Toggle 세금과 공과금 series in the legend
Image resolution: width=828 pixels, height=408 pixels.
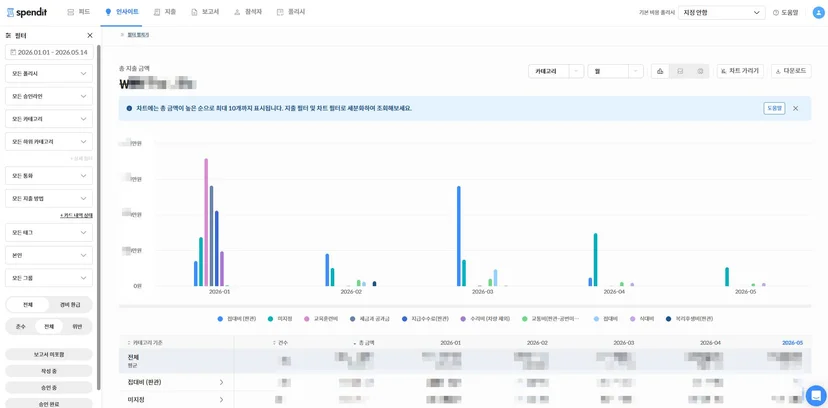coord(370,319)
